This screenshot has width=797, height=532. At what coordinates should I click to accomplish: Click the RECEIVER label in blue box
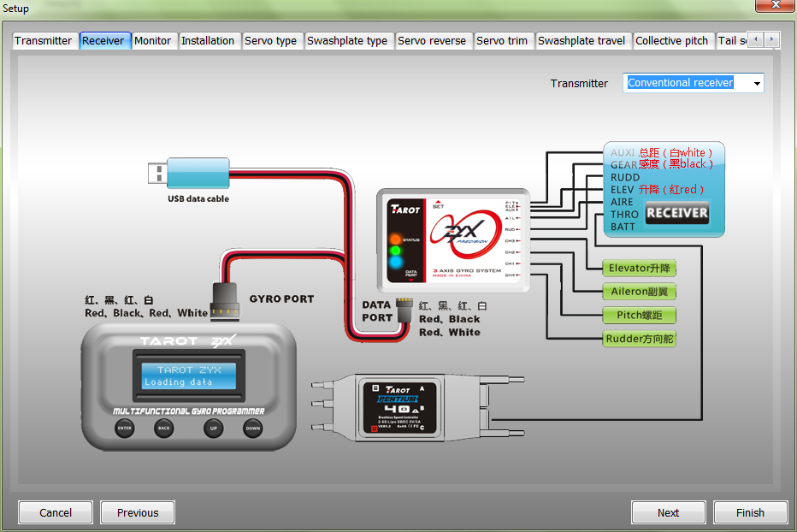(676, 213)
